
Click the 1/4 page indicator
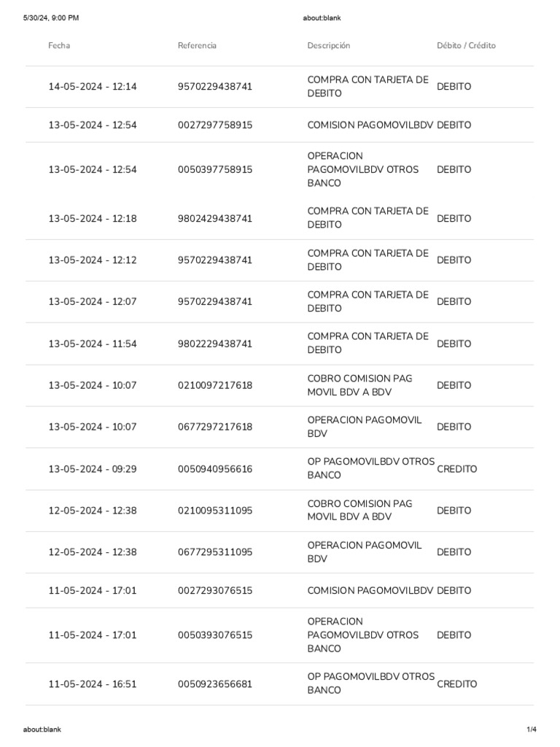tap(532, 729)
